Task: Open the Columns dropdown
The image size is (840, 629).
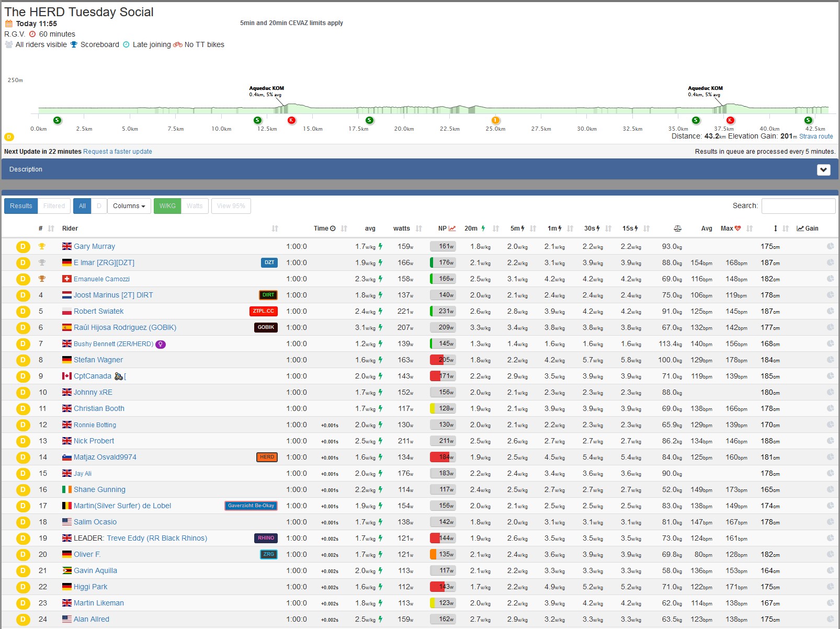Action: [129, 206]
